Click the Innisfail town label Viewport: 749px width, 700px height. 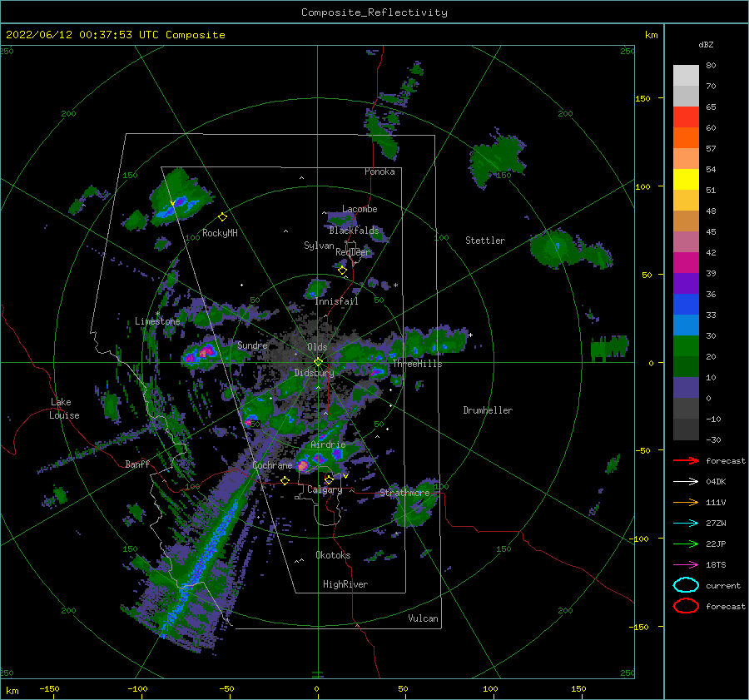[x=336, y=301]
